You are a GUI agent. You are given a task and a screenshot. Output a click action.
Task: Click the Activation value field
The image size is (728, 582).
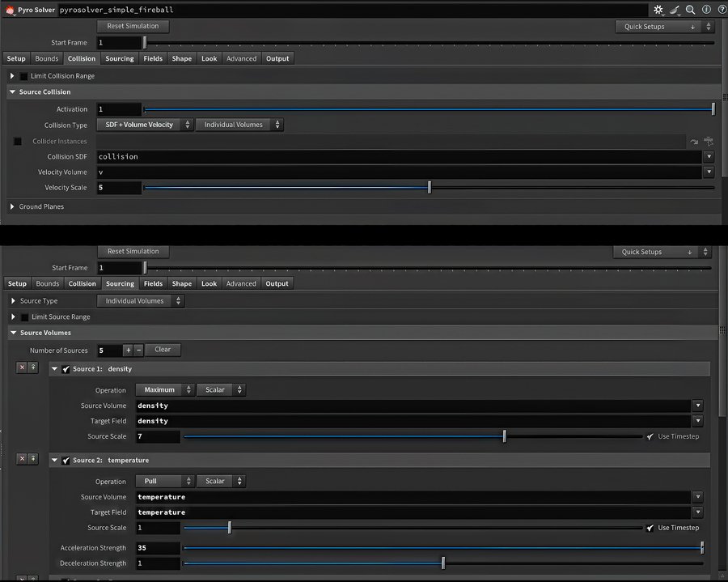pyautogui.click(x=119, y=109)
